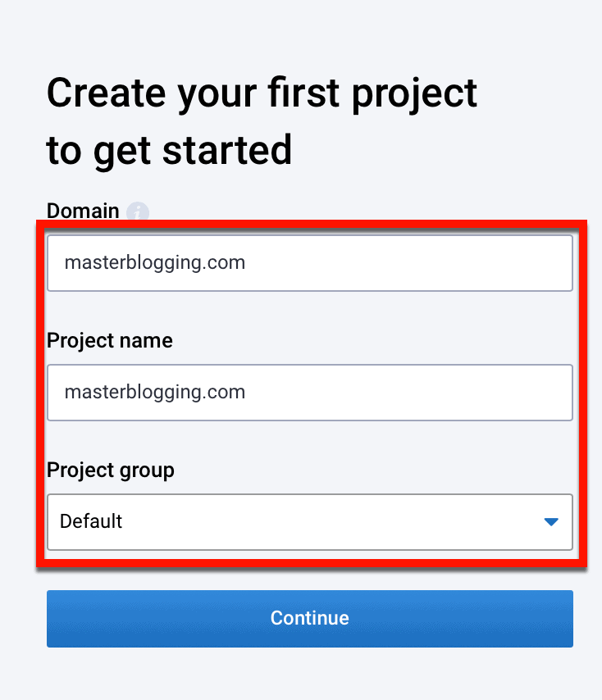Click Continue to create the project

click(x=309, y=619)
